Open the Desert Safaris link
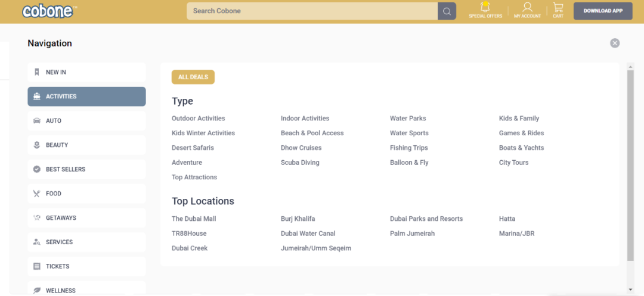644x296 pixels. coord(193,148)
